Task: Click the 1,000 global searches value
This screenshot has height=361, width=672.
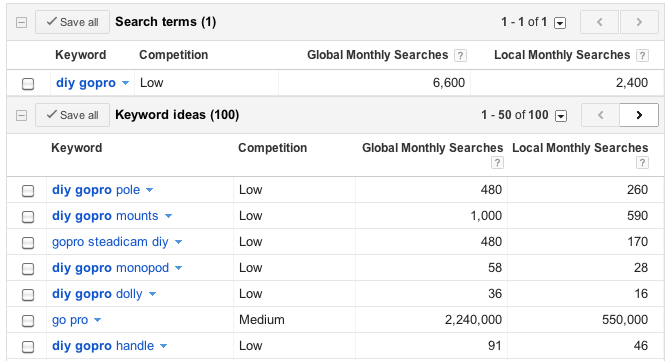Action: (x=486, y=216)
